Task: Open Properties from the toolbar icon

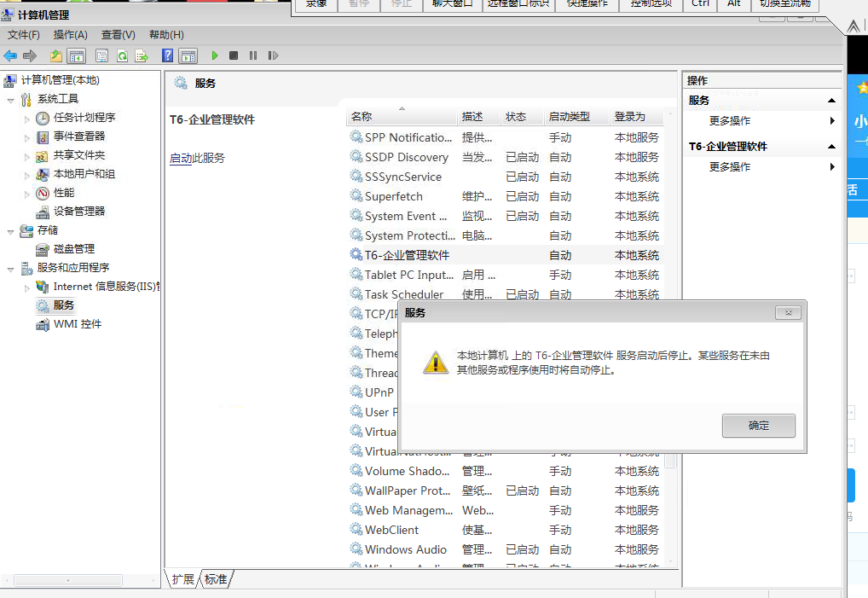Action: (x=101, y=55)
